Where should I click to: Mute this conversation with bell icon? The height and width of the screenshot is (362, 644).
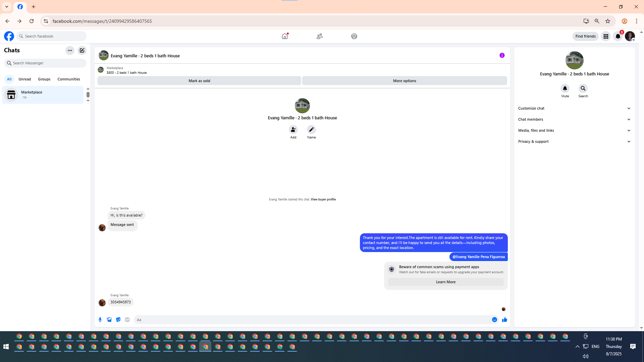coord(565,88)
